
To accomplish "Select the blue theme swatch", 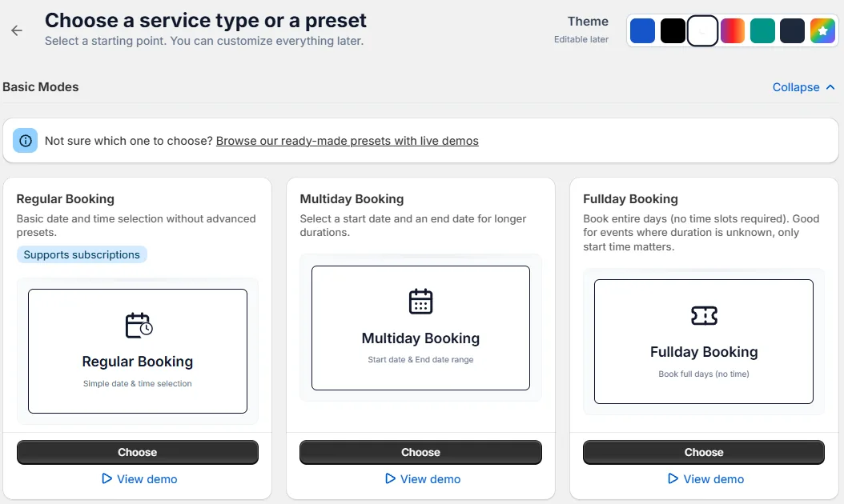I will [x=642, y=30].
